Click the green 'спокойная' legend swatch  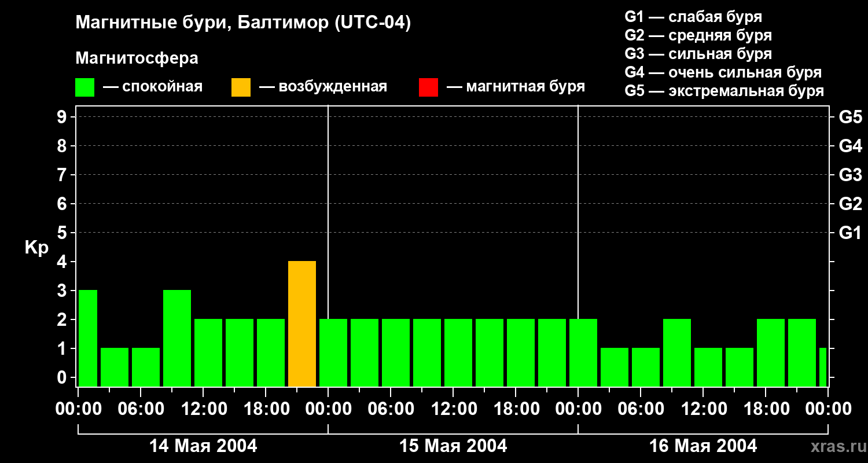84,87
